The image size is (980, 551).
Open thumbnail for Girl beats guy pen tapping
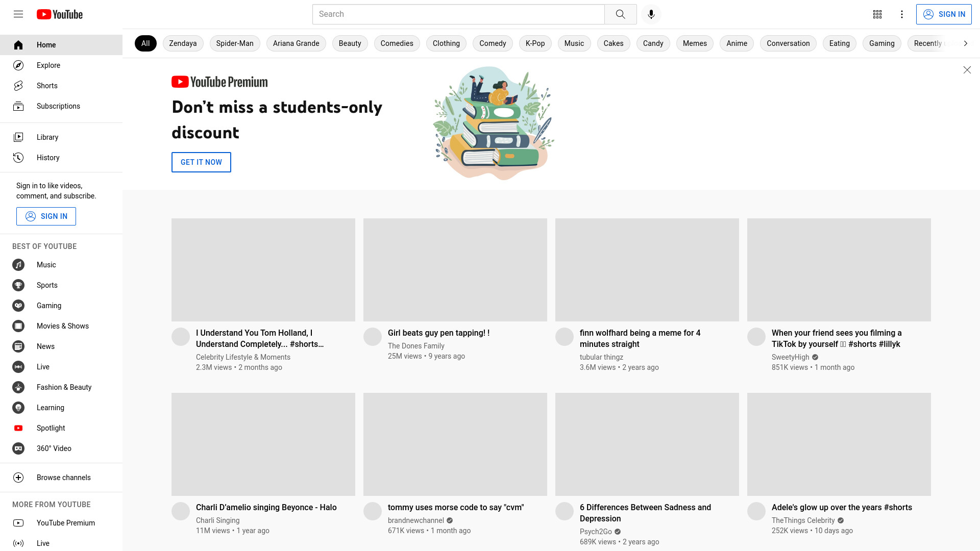tap(455, 270)
